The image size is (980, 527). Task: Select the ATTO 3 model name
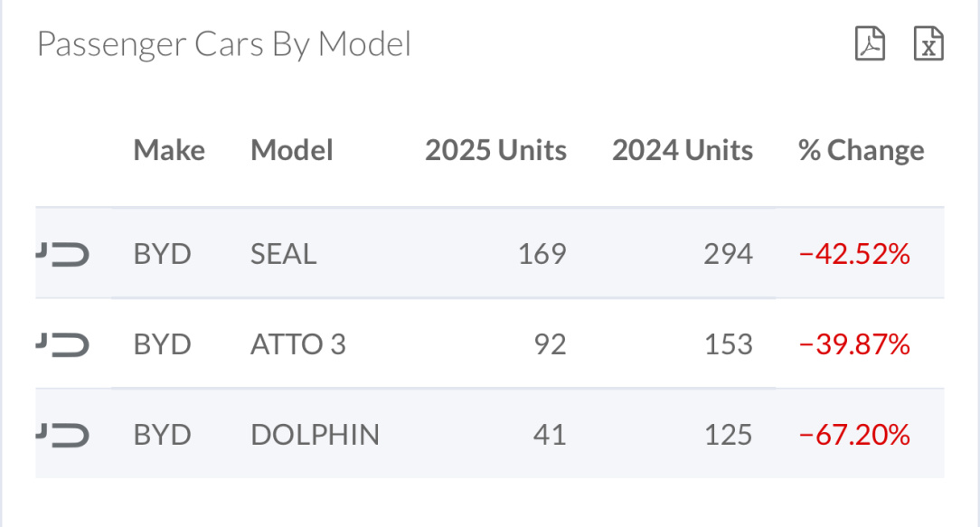(298, 344)
